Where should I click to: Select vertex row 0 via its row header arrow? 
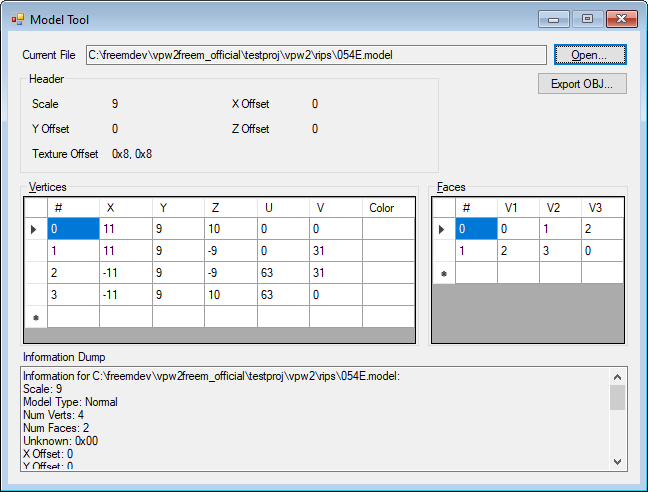pos(35,229)
